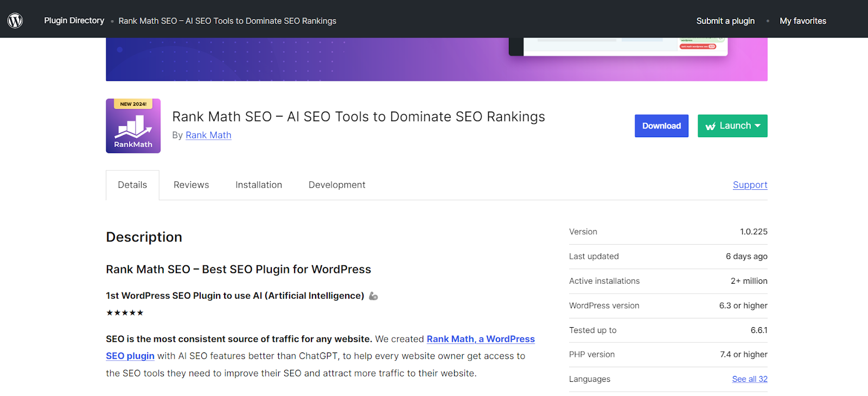
Task: Open the Rank Math plugin icon
Action: pos(133,126)
